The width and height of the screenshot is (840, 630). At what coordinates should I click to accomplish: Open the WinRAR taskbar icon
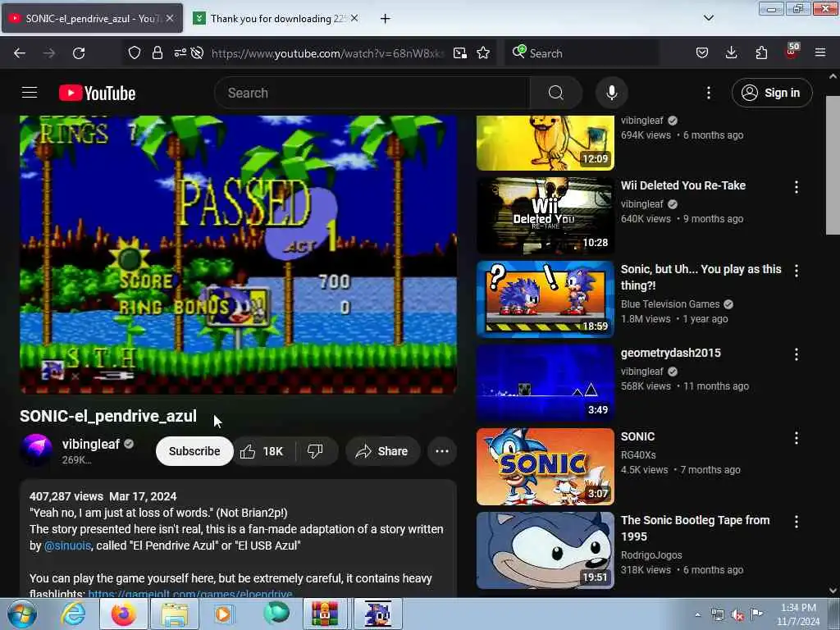(325, 614)
